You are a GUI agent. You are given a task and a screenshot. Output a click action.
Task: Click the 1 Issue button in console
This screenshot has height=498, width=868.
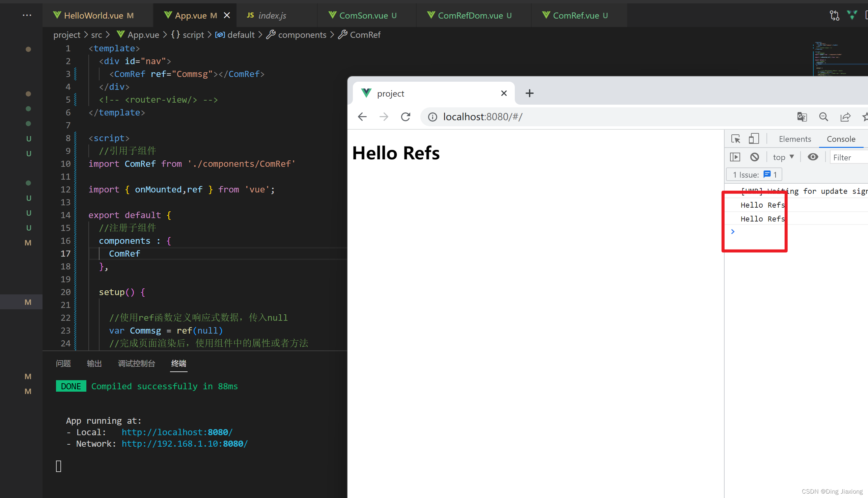pyautogui.click(x=754, y=175)
